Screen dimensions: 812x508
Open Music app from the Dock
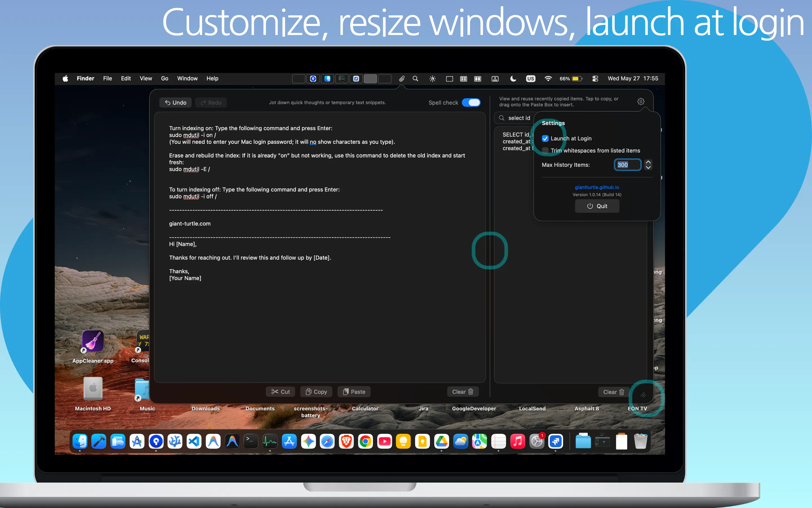(518, 441)
